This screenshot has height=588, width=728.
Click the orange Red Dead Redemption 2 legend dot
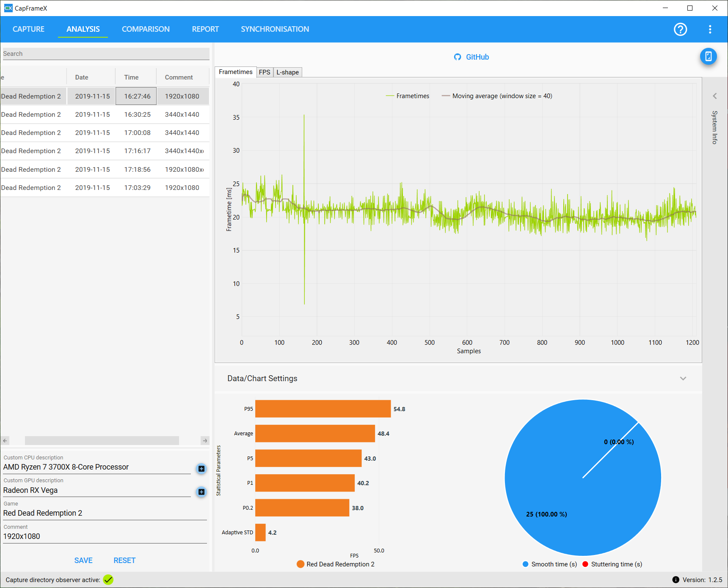click(301, 564)
